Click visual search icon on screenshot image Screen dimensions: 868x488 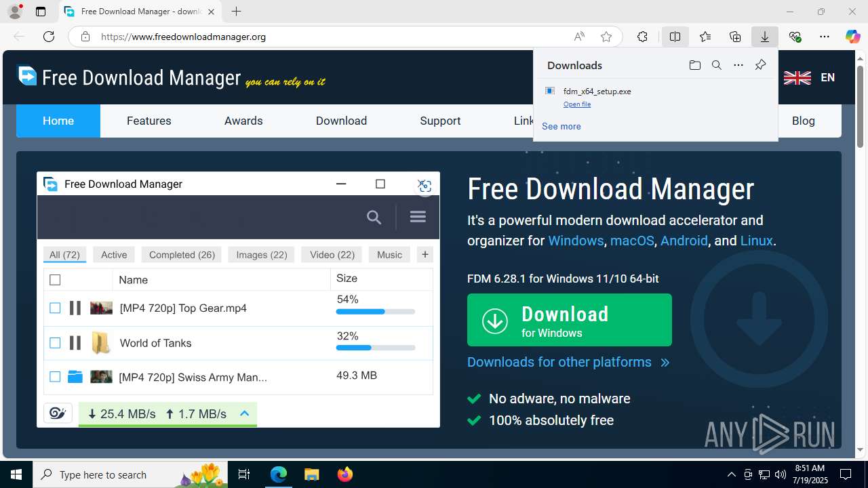pos(425,186)
